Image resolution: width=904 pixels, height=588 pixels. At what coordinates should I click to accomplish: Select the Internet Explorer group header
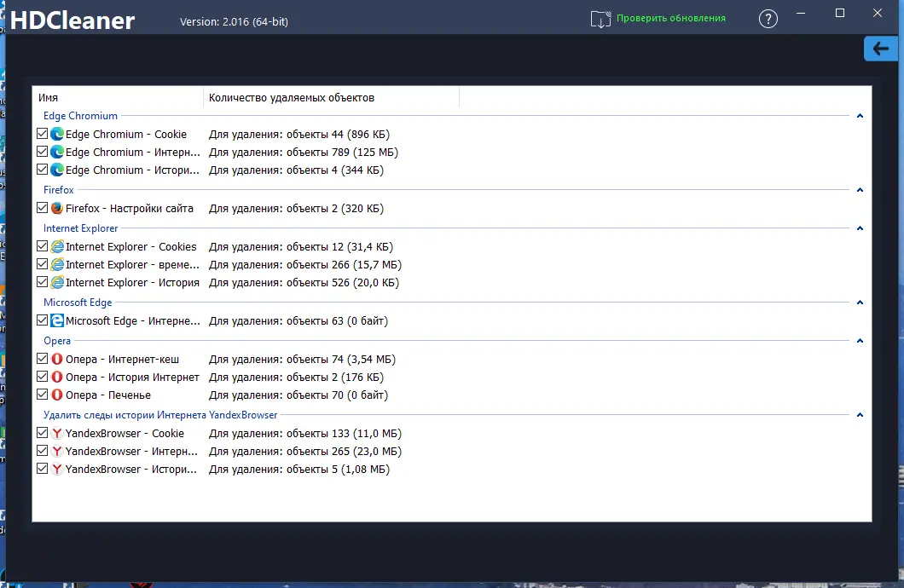tap(80, 228)
